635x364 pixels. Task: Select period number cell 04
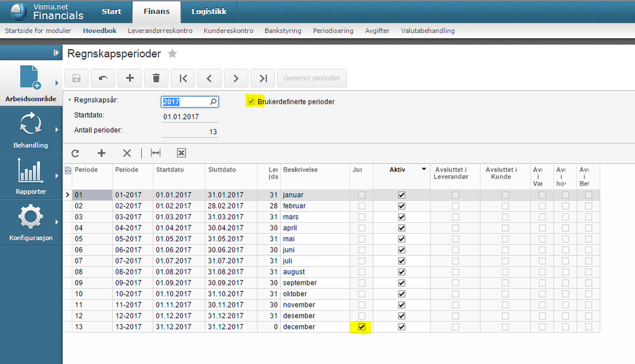point(92,228)
